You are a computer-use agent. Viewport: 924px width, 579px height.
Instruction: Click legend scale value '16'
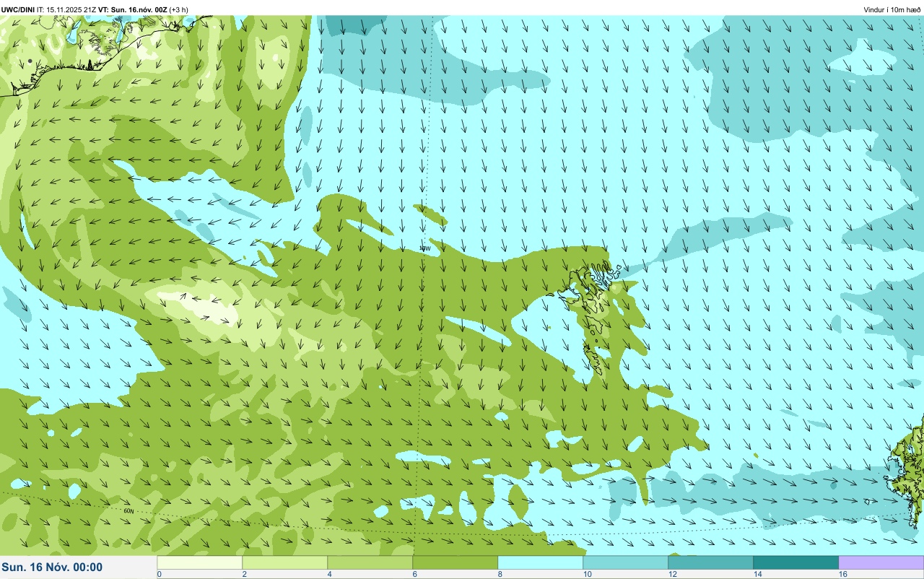pos(842,575)
